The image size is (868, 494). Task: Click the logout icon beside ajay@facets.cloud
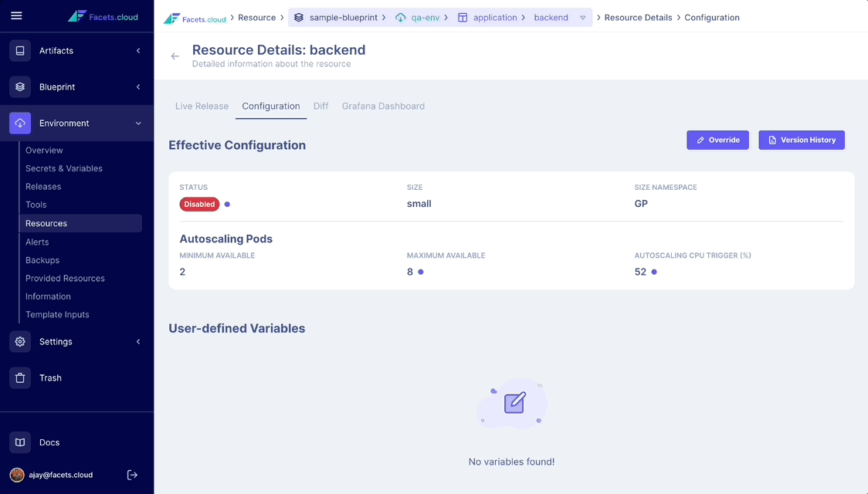[x=132, y=475]
